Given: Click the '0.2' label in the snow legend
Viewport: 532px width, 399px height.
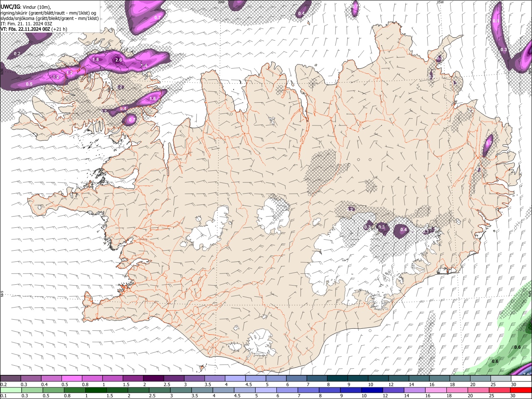Looking at the screenshot, I should point(4,384).
